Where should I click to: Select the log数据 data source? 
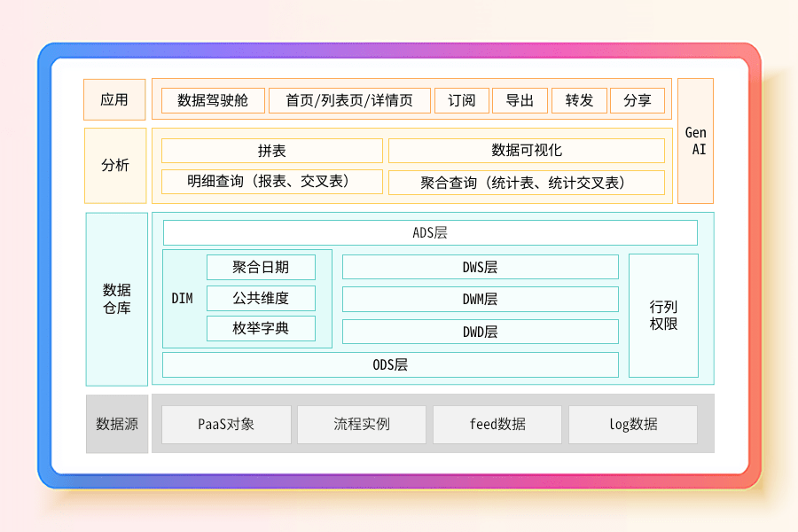point(632,424)
